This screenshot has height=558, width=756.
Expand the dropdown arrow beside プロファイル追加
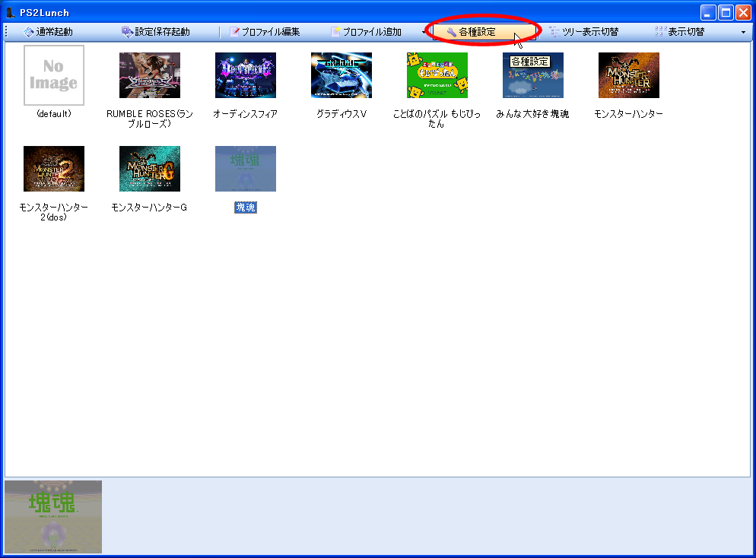tap(424, 32)
